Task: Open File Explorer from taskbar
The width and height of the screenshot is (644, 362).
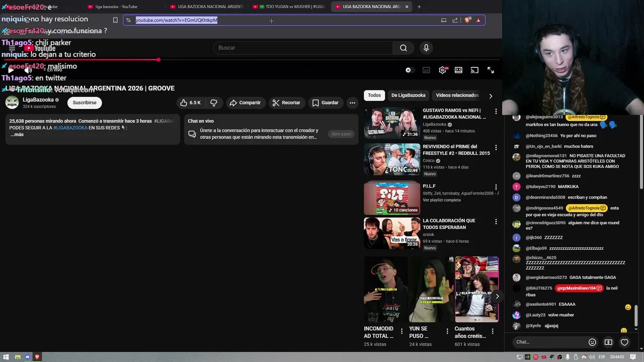Action: [17, 357]
